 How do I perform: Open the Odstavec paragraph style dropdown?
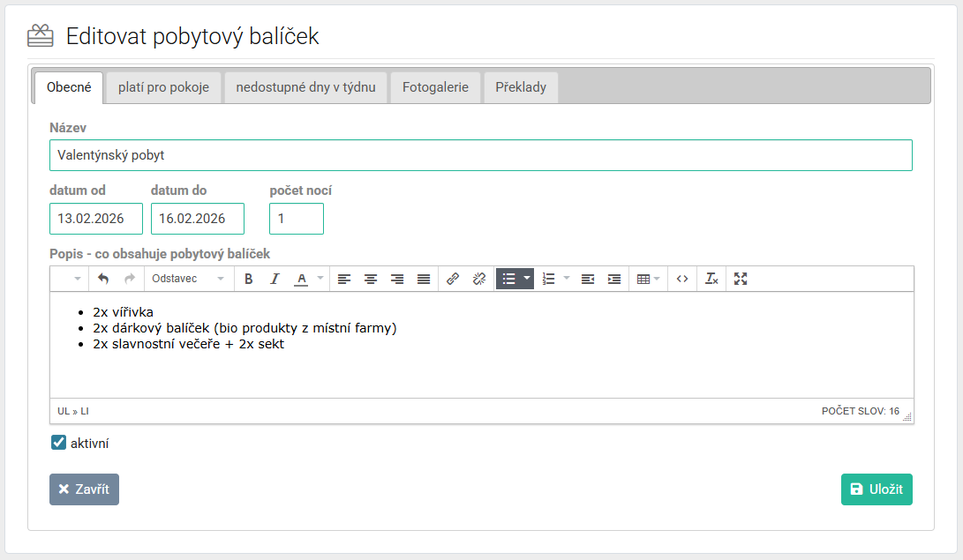click(x=188, y=279)
